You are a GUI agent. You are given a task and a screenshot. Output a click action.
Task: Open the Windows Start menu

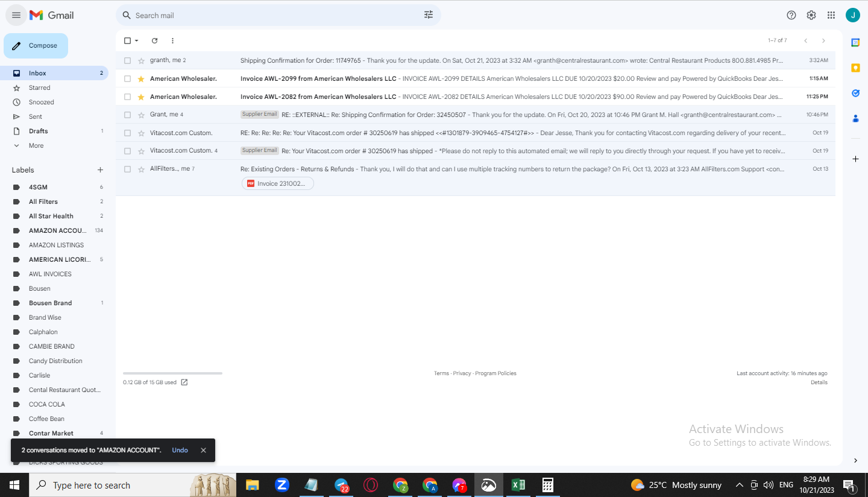(14, 485)
